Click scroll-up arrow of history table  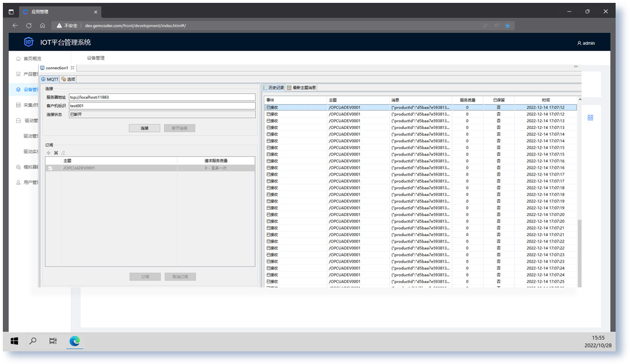tap(579, 100)
